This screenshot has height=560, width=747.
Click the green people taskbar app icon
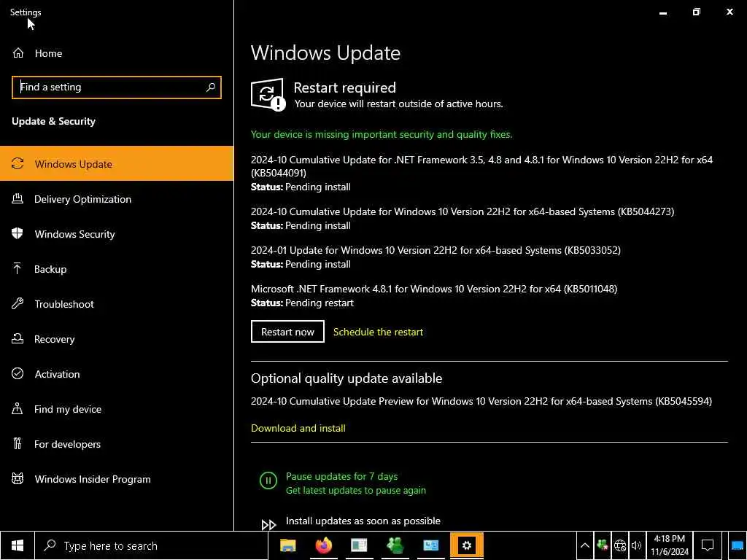click(x=395, y=545)
